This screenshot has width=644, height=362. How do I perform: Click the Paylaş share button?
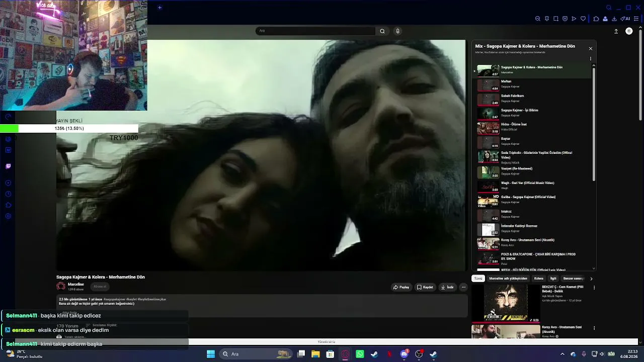click(401, 287)
